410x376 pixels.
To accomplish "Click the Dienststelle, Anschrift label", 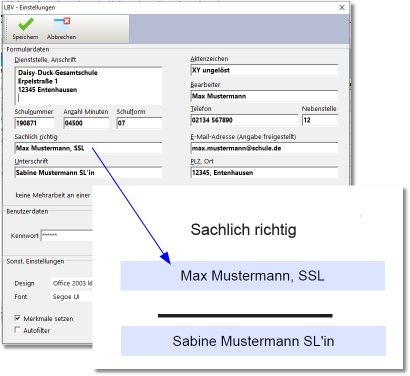I will [x=45, y=60].
